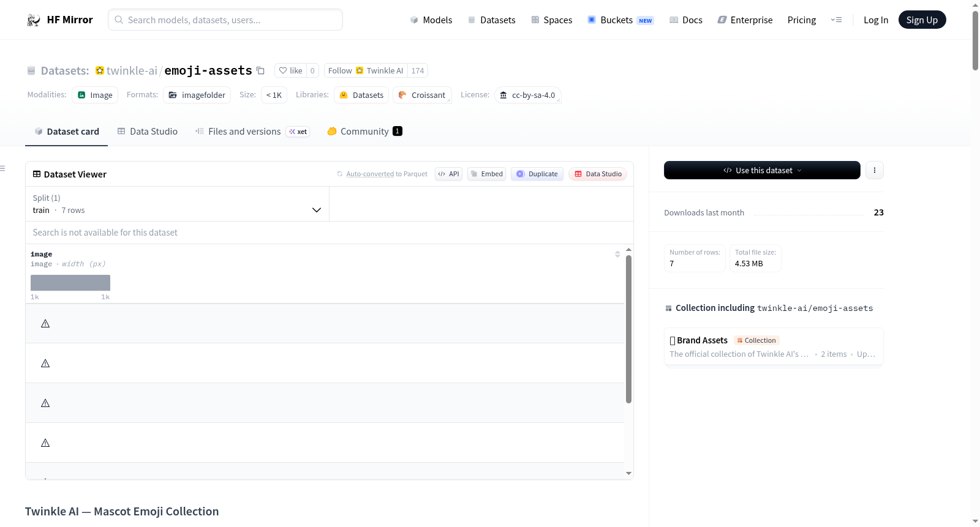
Task: Open the Community tab
Action: tap(364, 131)
